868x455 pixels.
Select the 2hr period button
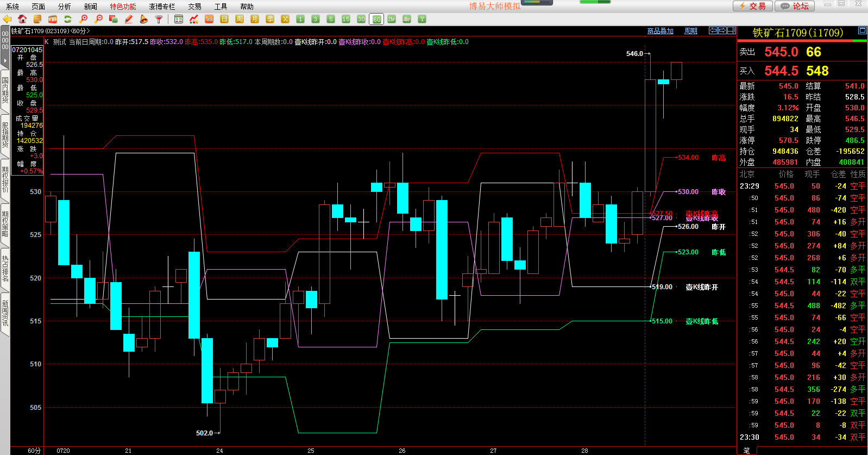coord(392,19)
